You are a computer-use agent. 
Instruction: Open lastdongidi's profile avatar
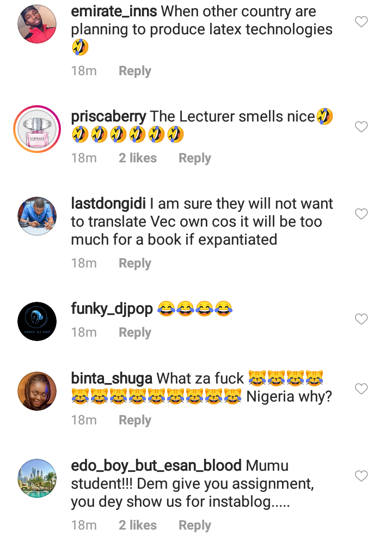[37, 216]
